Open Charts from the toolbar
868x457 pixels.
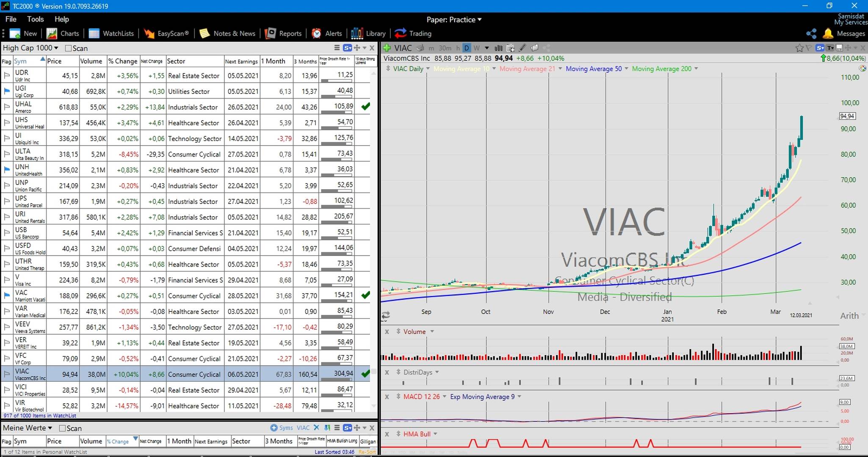(63, 33)
